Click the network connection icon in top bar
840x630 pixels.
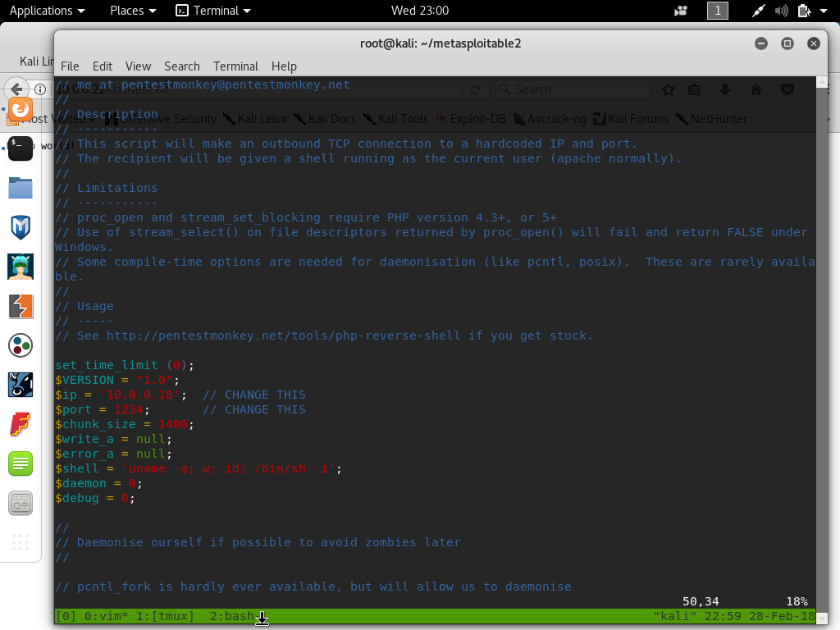(758, 11)
